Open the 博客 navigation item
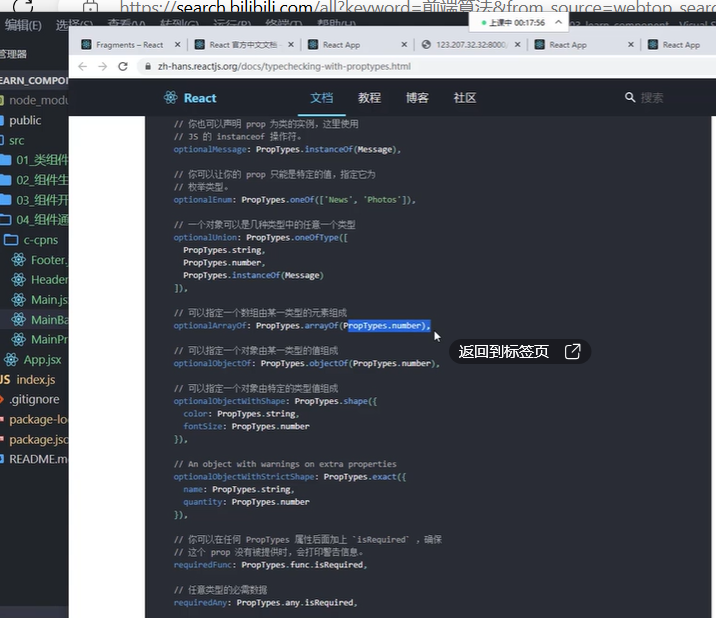Viewport: 716px width, 618px height. point(417,98)
